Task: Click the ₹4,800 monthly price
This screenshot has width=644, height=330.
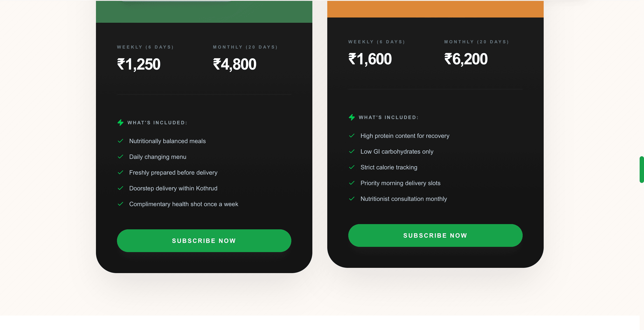Action: click(235, 64)
